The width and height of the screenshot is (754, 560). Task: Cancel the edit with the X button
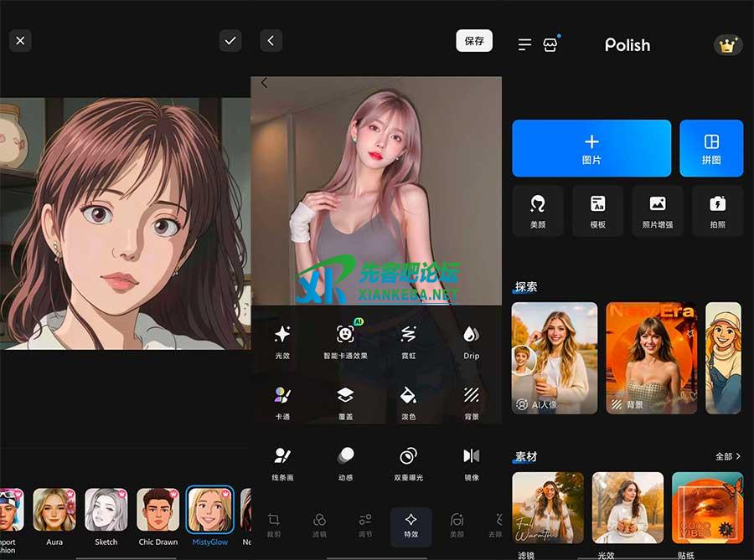[20, 40]
